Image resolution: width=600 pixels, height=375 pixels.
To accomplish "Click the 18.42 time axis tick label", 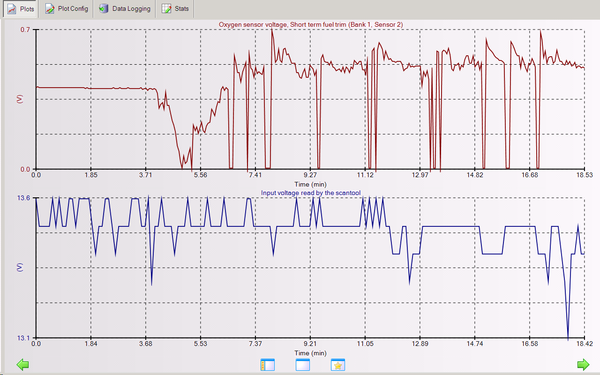I will 584,344.
